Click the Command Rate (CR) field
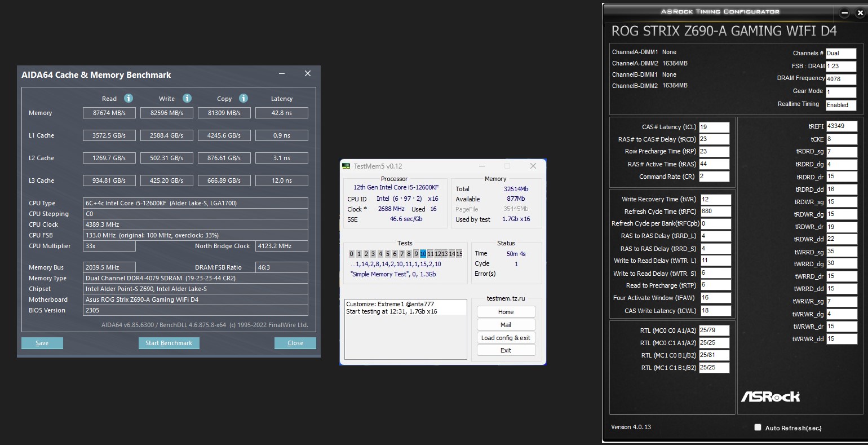The height and width of the screenshot is (445, 868). click(x=715, y=177)
